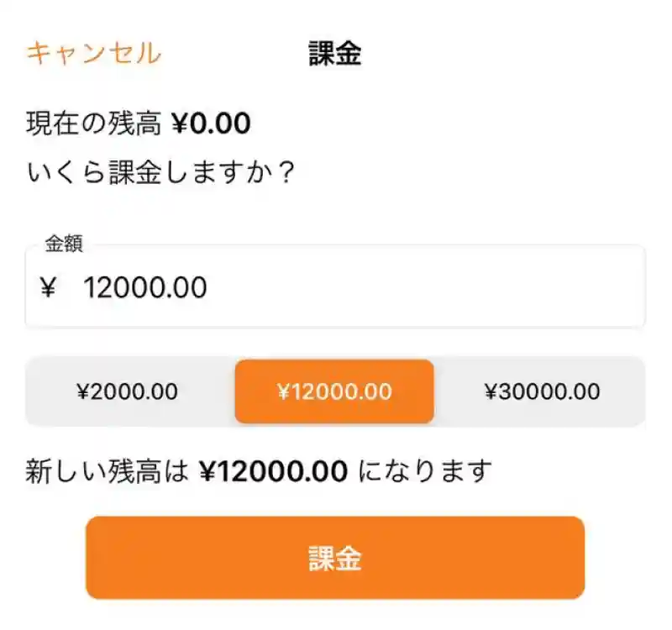Confirm the charge with 課金 button
The height and width of the screenshot is (630, 672).
(334, 557)
